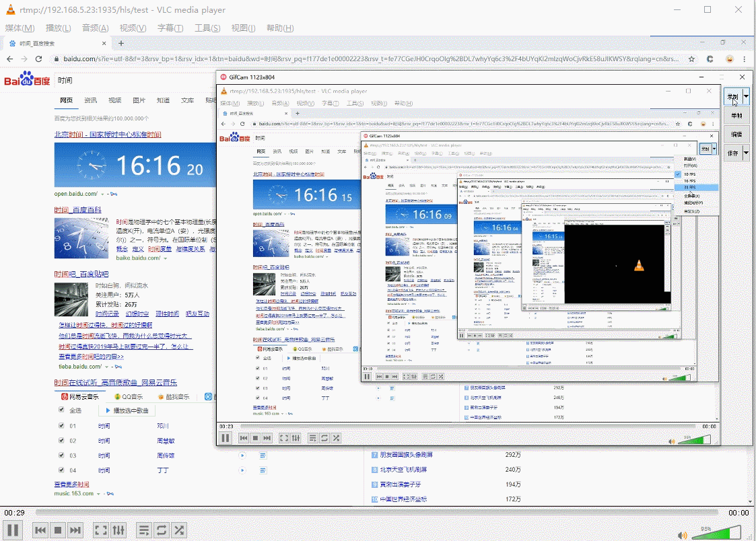This screenshot has height=541, width=756.
Task: Open 北京时间 - 国家授时中心标准时间 link
Action: tap(108, 135)
